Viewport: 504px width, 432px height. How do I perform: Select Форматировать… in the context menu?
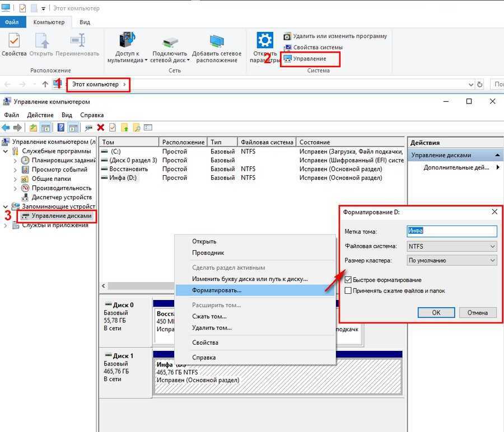pos(217,290)
